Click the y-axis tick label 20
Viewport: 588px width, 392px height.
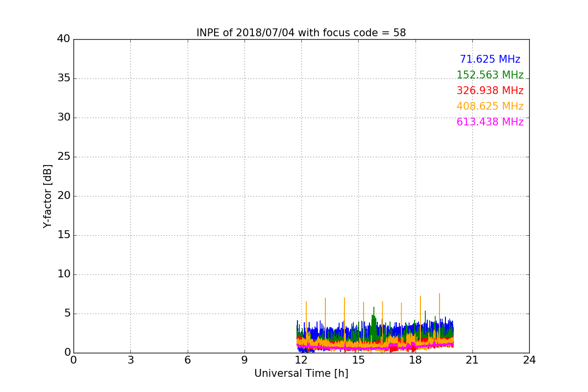[x=64, y=196]
